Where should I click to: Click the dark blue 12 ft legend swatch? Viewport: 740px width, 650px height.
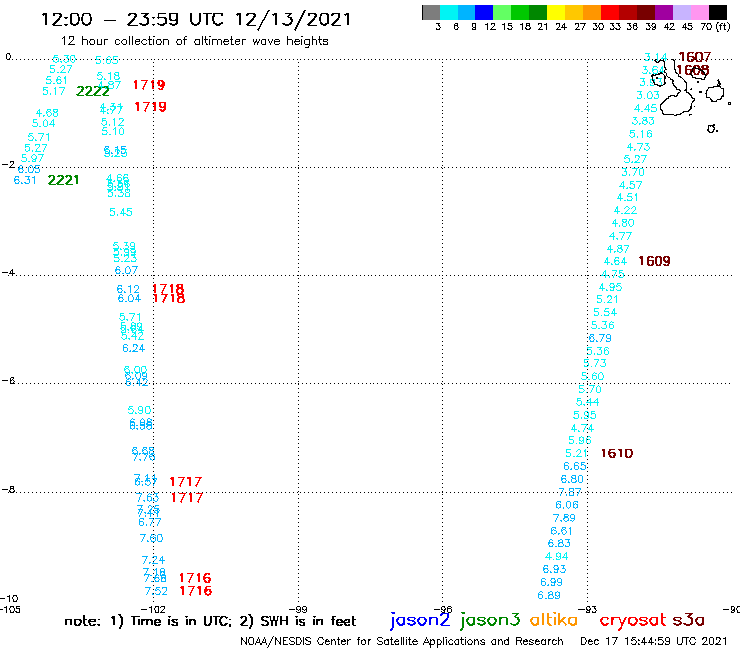click(484, 12)
